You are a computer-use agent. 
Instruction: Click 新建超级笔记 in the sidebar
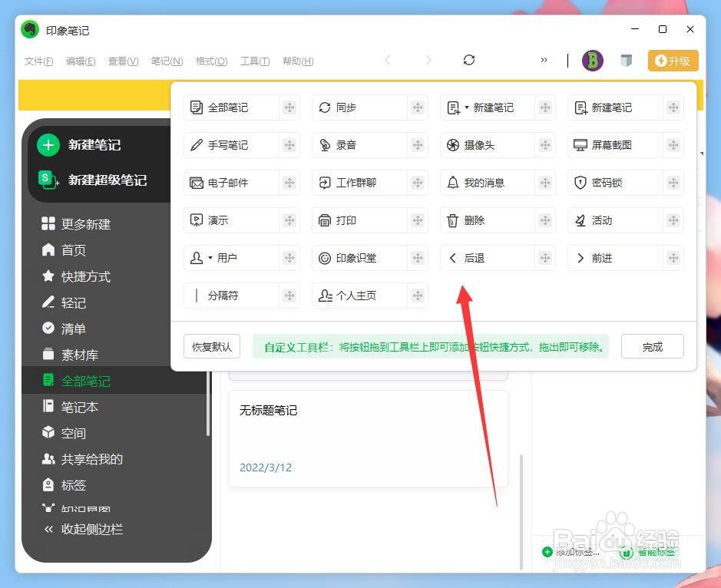pos(92,180)
